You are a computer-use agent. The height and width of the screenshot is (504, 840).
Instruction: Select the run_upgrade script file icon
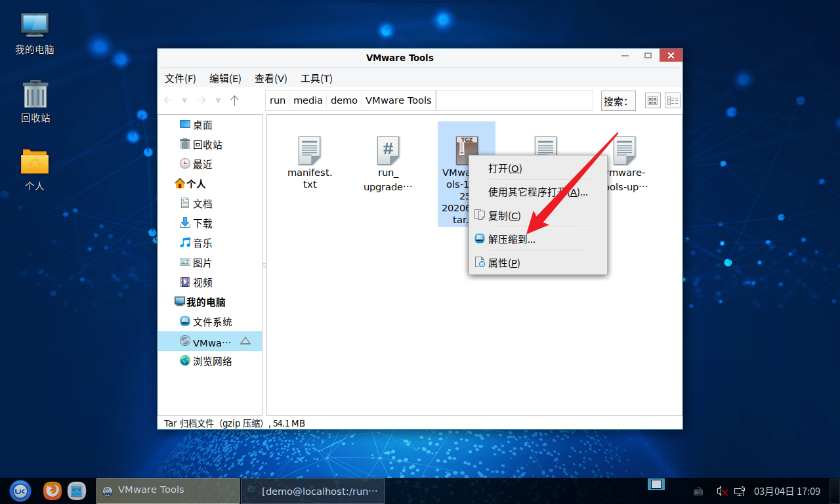click(x=388, y=150)
